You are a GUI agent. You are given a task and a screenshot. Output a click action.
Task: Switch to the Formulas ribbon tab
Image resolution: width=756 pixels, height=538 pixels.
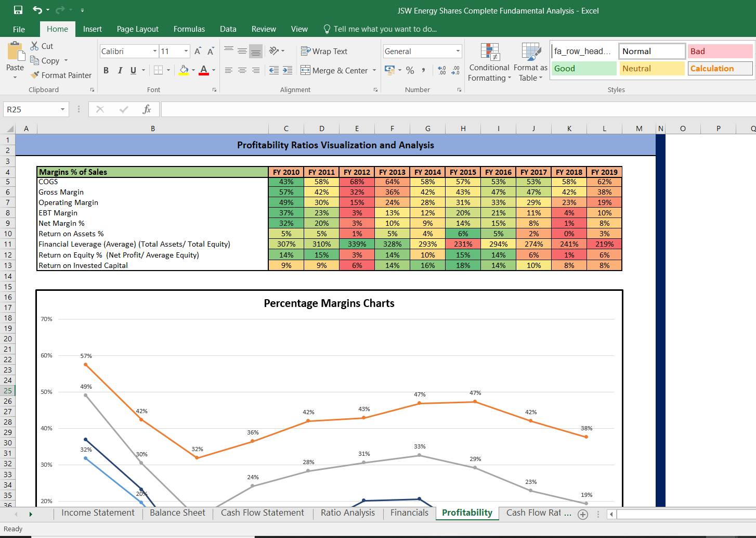189,29
